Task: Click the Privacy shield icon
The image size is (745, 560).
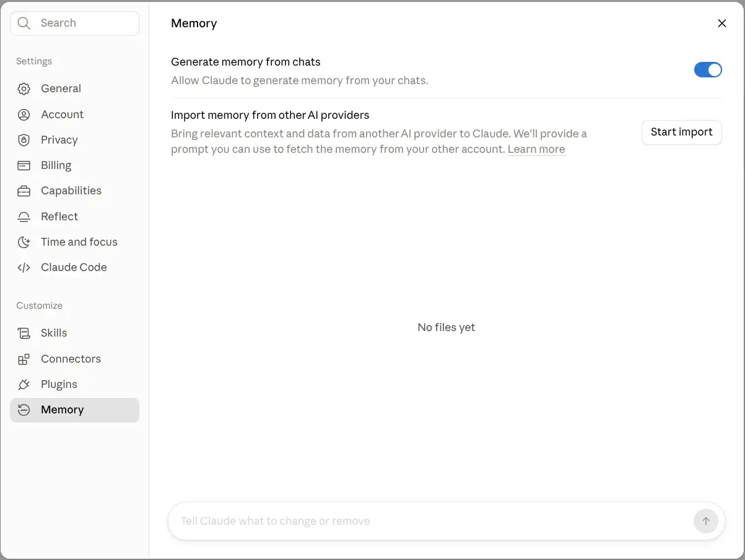Action: [x=24, y=140]
